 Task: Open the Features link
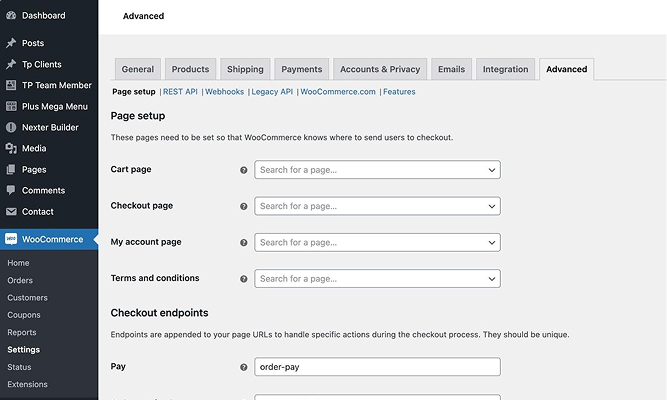(x=399, y=91)
